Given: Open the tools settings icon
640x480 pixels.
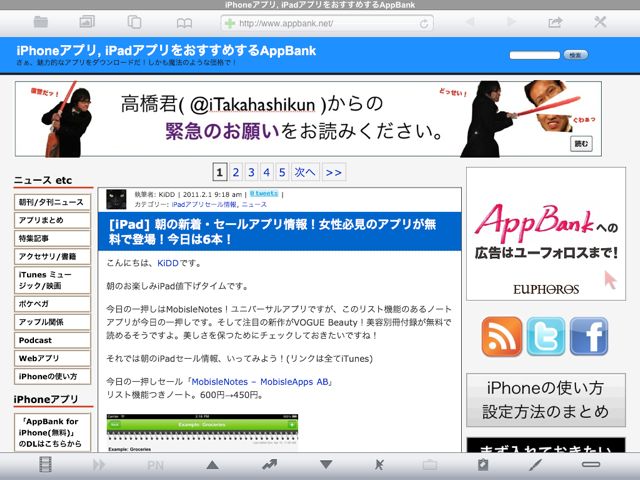Looking at the screenshot, I should [x=600, y=22].
